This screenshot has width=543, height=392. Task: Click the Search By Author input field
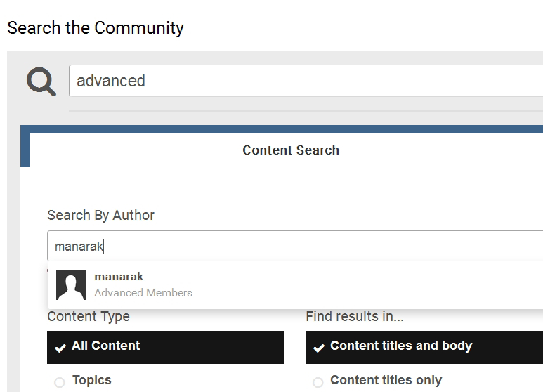tap(295, 246)
